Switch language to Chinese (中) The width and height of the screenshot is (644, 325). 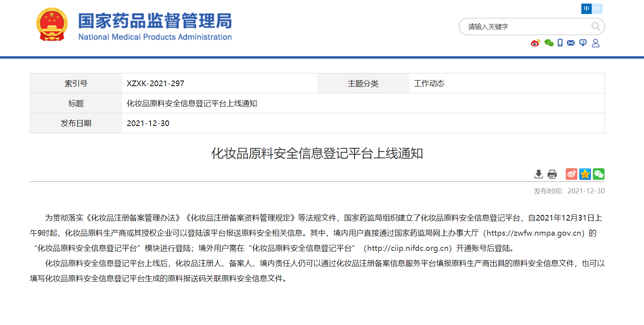click(x=587, y=8)
